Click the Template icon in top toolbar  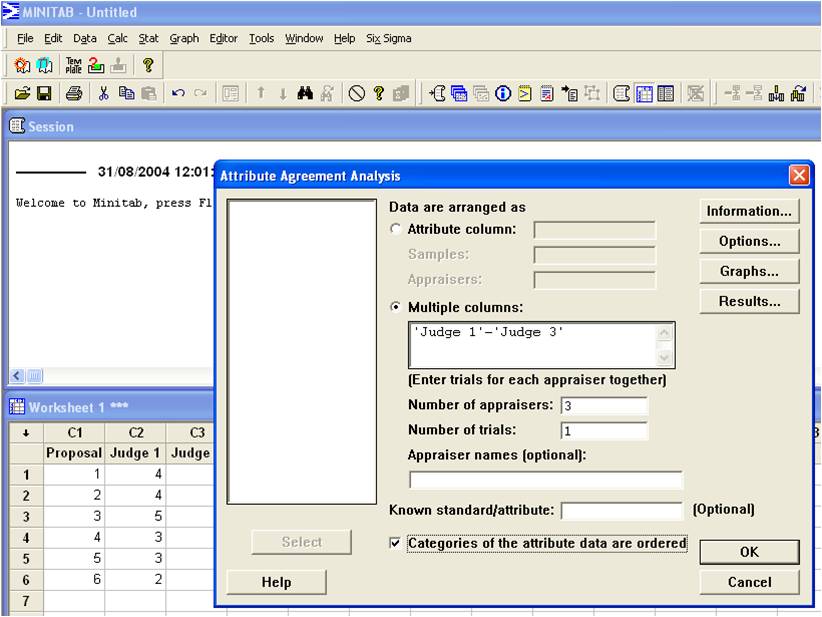point(73,65)
